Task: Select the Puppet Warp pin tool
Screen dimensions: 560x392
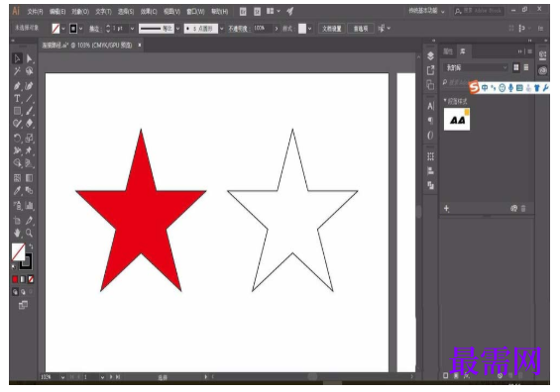Action: point(30,150)
